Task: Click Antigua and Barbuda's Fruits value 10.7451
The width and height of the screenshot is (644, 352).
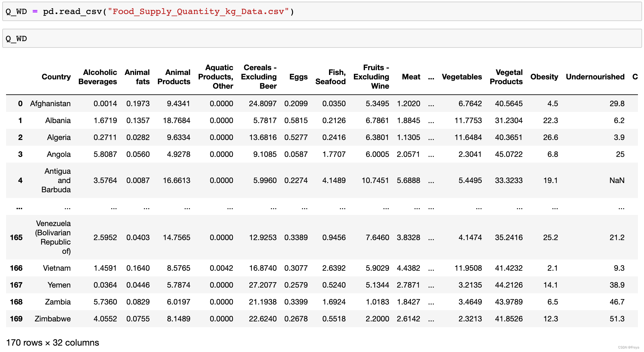Action: tap(375, 180)
